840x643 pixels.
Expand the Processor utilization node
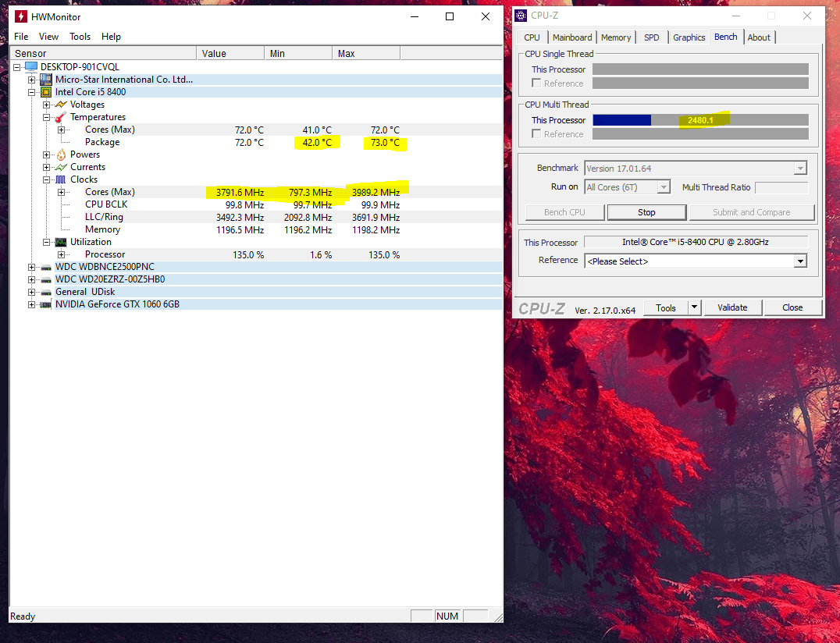point(61,255)
